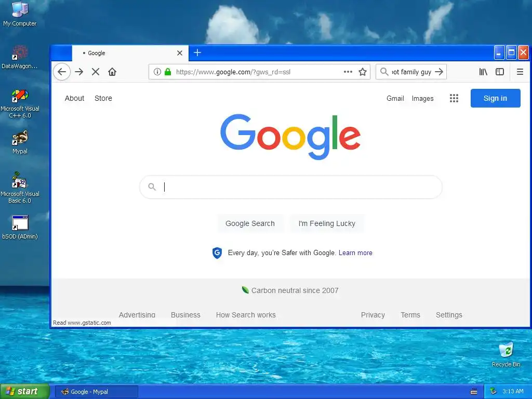Open the Settings footer menu
The height and width of the screenshot is (399, 532).
449,315
